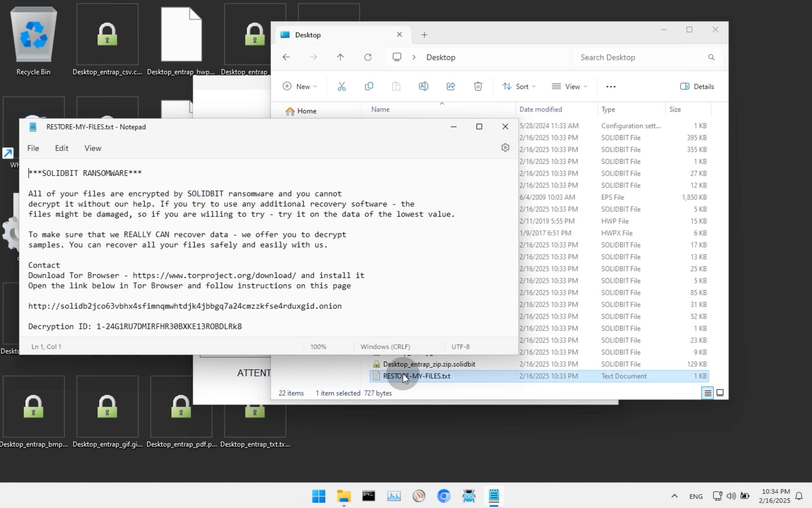Viewport: 812px width, 508px height.
Task: Switch to large thumbnails view layout
Action: pyautogui.click(x=720, y=393)
